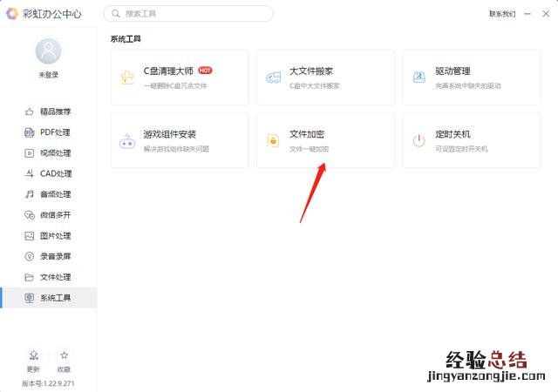The height and width of the screenshot is (392, 558).
Task: Open the 定时关机 tool
Action: [x=472, y=140]
